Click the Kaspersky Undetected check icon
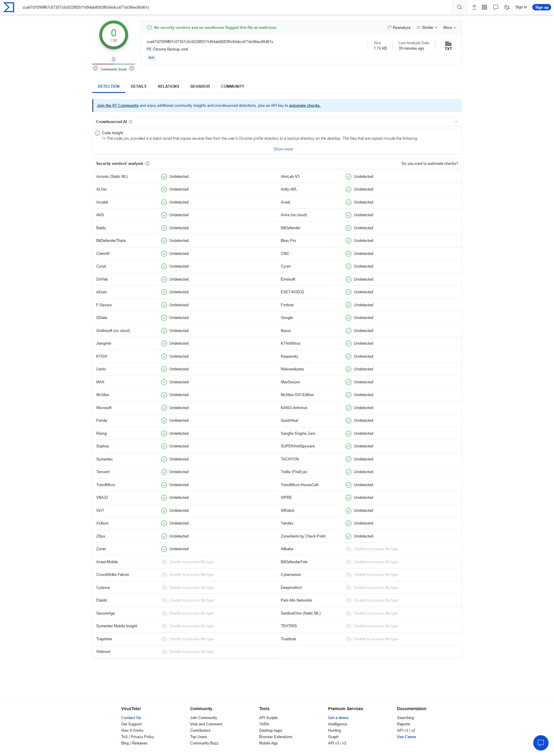Screen dimensions: 554x756 tap(349, 356)
